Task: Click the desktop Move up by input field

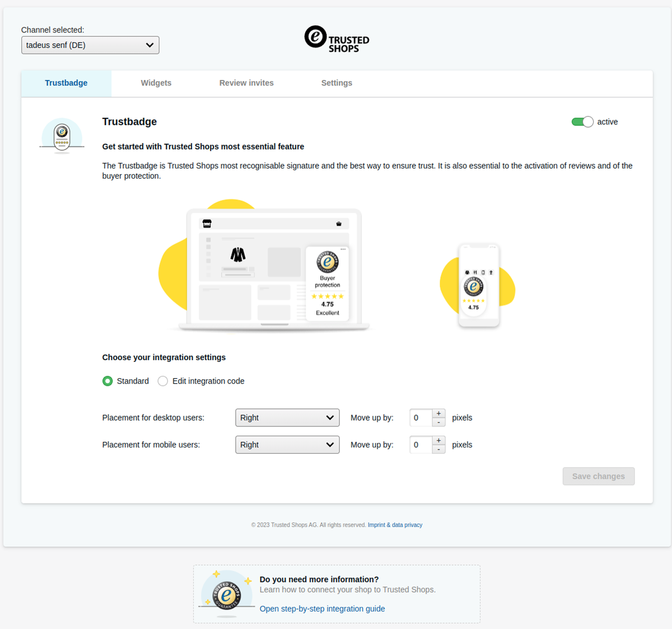Action: click(421, 418)
